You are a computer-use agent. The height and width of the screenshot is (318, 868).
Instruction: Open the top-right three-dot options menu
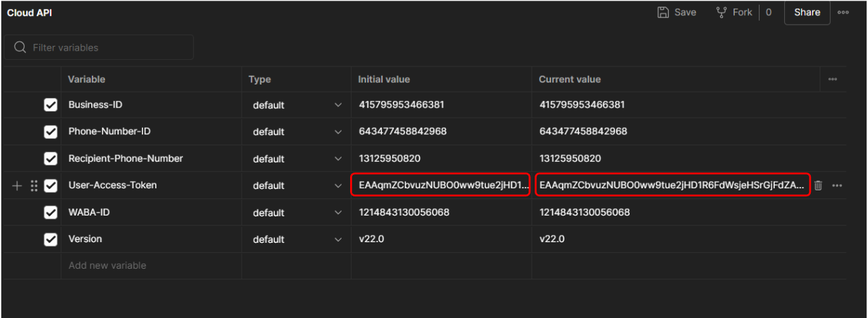pos(843,13)
